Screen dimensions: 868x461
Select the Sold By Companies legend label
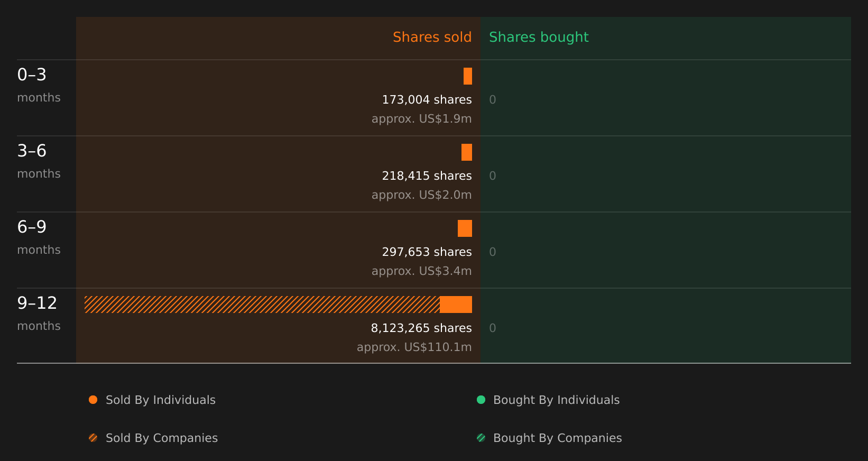pos(162,438)
